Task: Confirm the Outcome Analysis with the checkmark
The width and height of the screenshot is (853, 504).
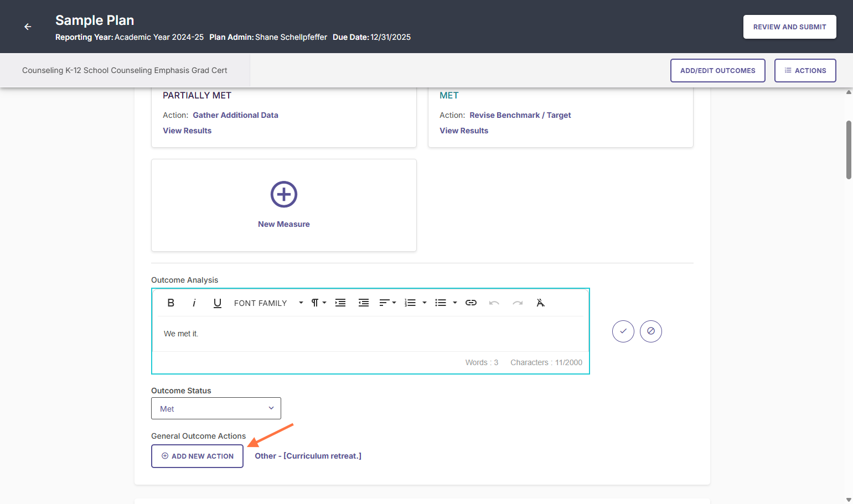Action: [623, 331]
